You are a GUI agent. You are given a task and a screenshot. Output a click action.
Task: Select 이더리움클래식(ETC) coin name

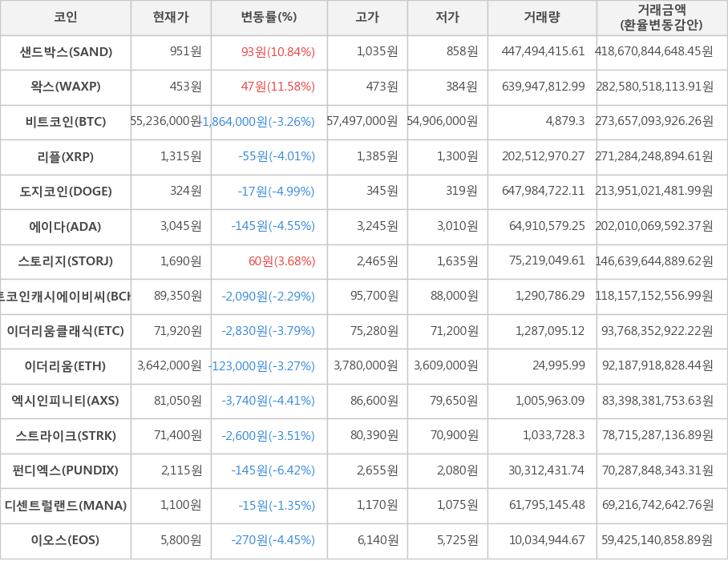66,331
